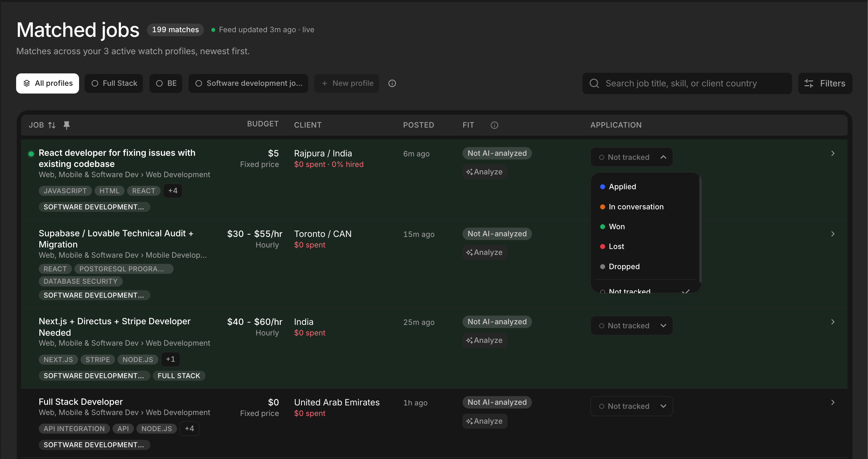Open the React developer fixing issues job
868x459 pixels.
pyautogui.click(x=117, y=158)
